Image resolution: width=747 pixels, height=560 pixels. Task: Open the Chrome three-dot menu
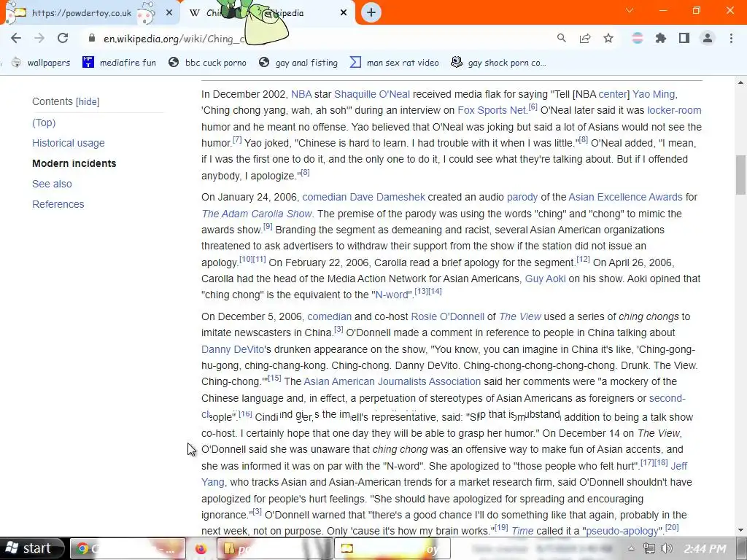pos(731,38)
